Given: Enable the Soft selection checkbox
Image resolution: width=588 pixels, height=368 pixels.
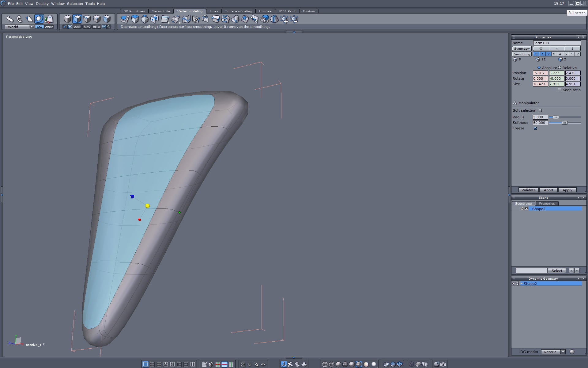Looking at the screenshot, I should click(x=540, y=110).
